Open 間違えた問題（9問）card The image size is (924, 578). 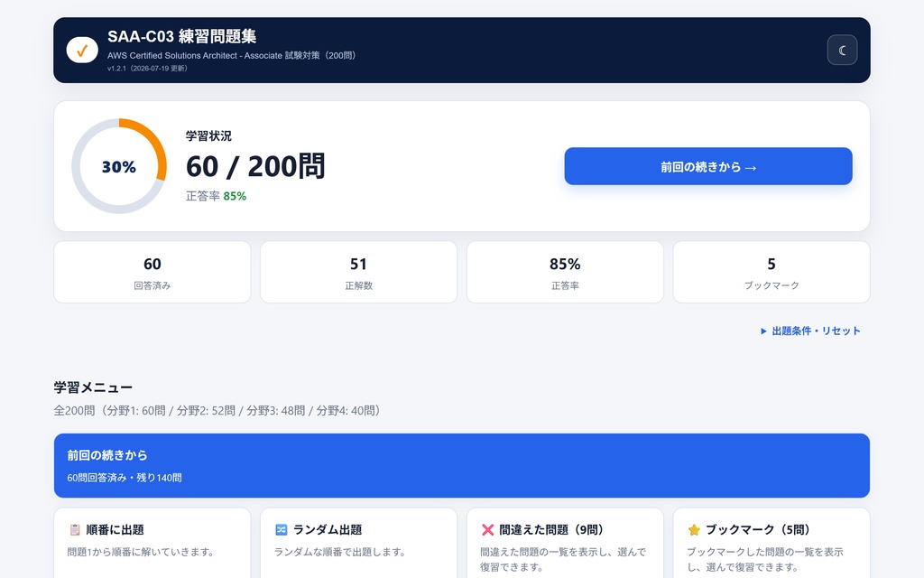coord(565,543)
